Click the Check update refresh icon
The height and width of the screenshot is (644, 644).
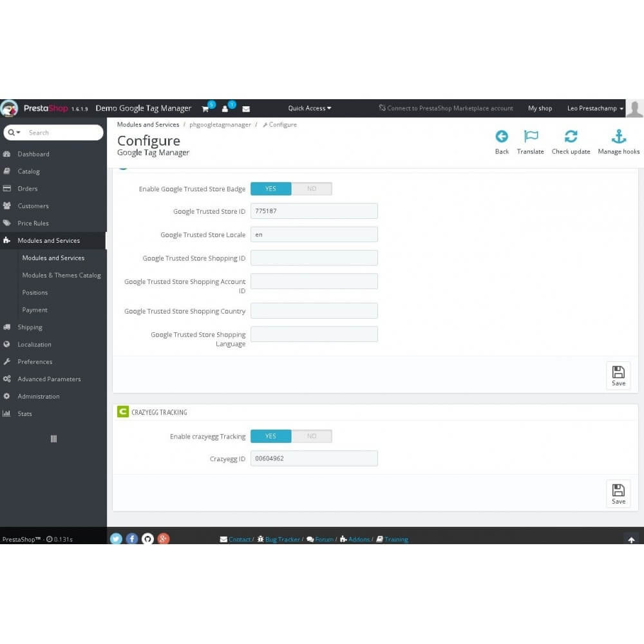click(571, 137)
